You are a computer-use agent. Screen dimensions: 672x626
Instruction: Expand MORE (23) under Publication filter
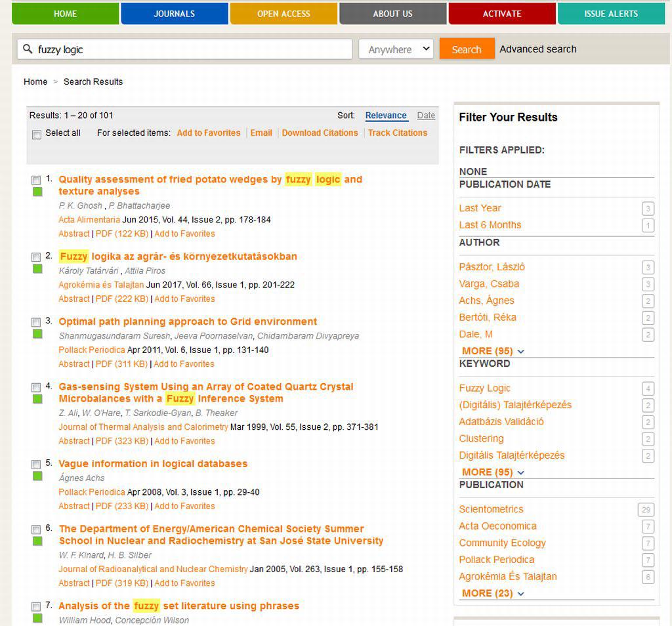493,593
